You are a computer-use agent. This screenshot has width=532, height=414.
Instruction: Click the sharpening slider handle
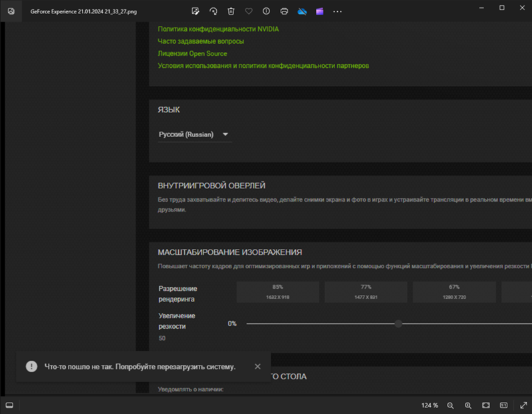[398, 323]
